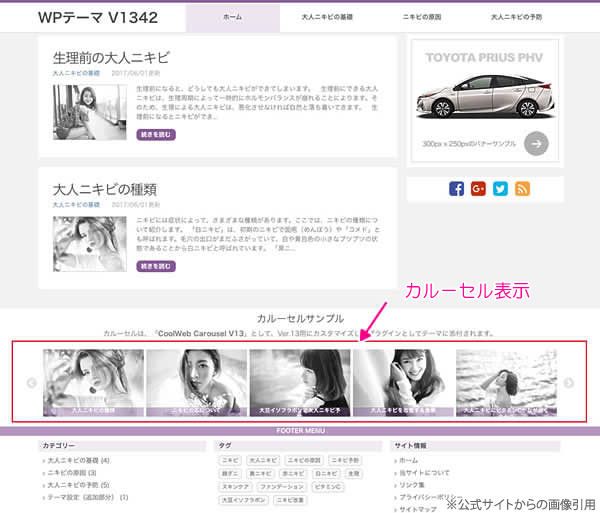
Task: Open footer category テーマ設定 (追加部分) (1)
Action: [x=88, y=497]
